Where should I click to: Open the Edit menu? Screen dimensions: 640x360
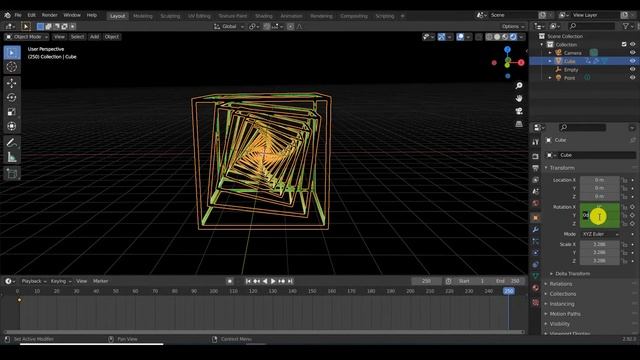31,15
